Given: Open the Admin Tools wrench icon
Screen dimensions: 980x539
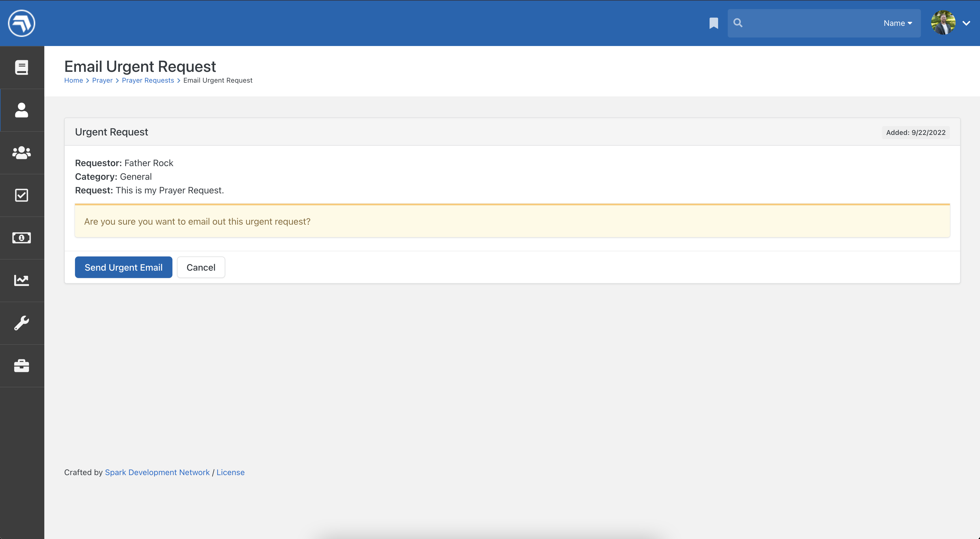Looking at the screenshot, I should pyautogui.click(x=22, y=323).
